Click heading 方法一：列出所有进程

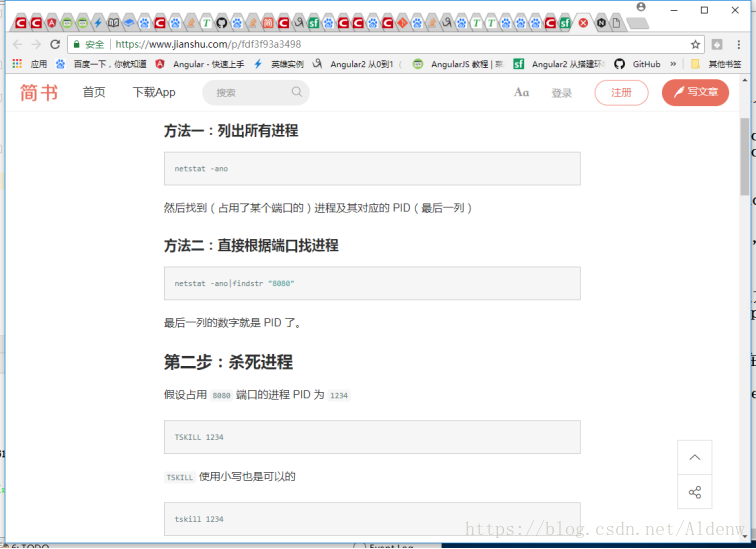pos(231,131)
